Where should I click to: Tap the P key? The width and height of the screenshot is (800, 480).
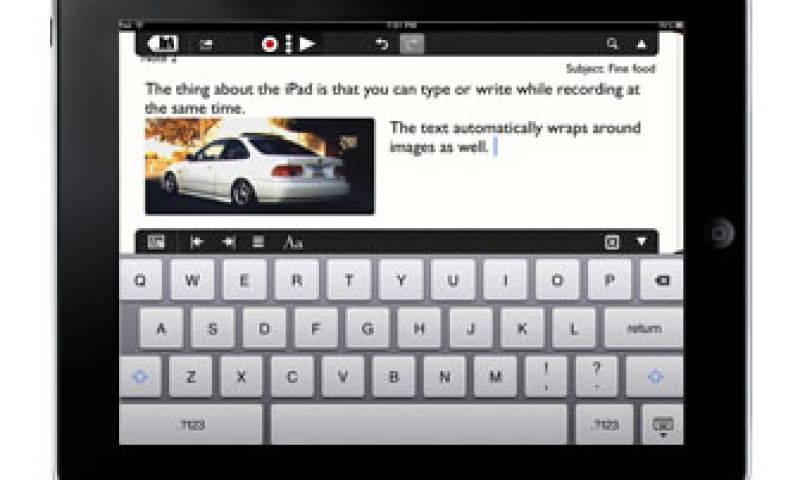[x=609, y=280]
